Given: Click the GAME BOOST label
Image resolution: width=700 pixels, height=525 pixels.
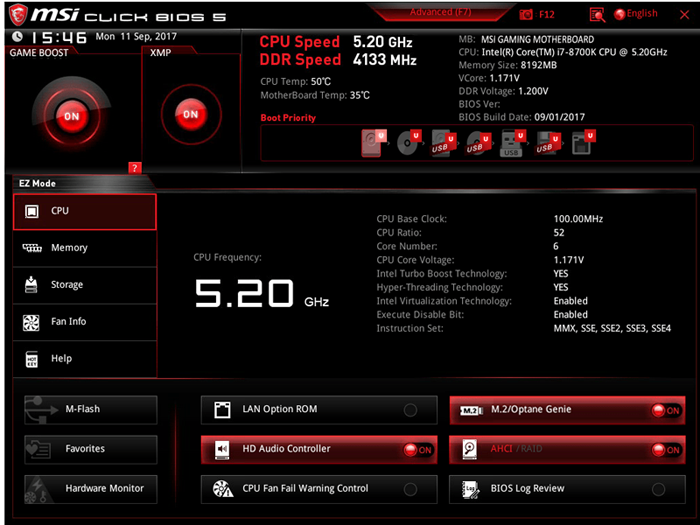Looking at the screenshot, I should point(39,53).
